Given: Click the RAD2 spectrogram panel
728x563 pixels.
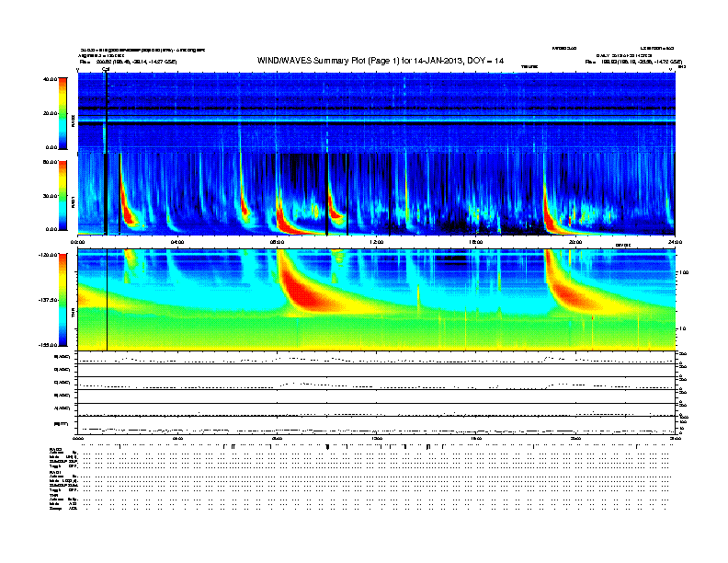Looking at the screenshot, I should 377,112.
